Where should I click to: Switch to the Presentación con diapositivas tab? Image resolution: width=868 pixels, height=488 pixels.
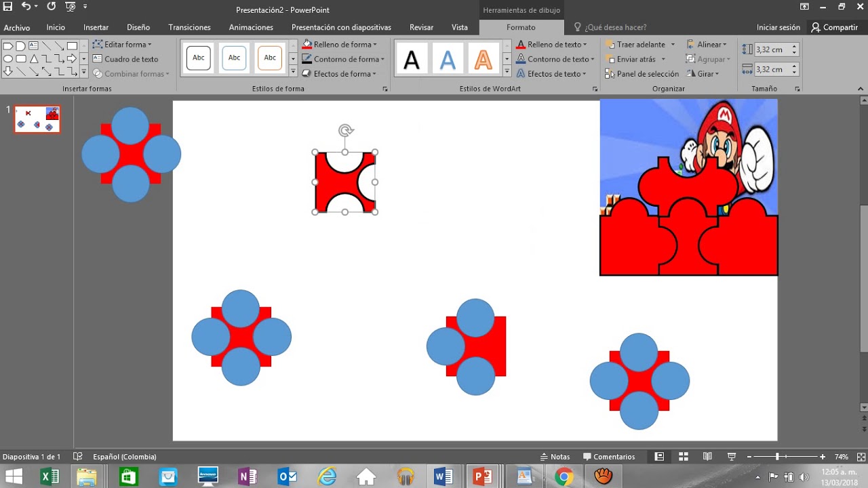(341, 27)
